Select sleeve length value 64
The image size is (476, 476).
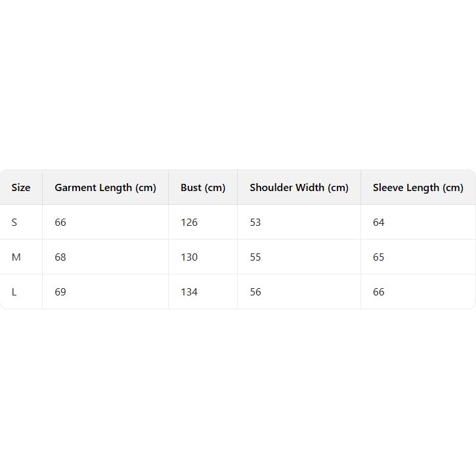pyautogui.click(x=379, y=223)
